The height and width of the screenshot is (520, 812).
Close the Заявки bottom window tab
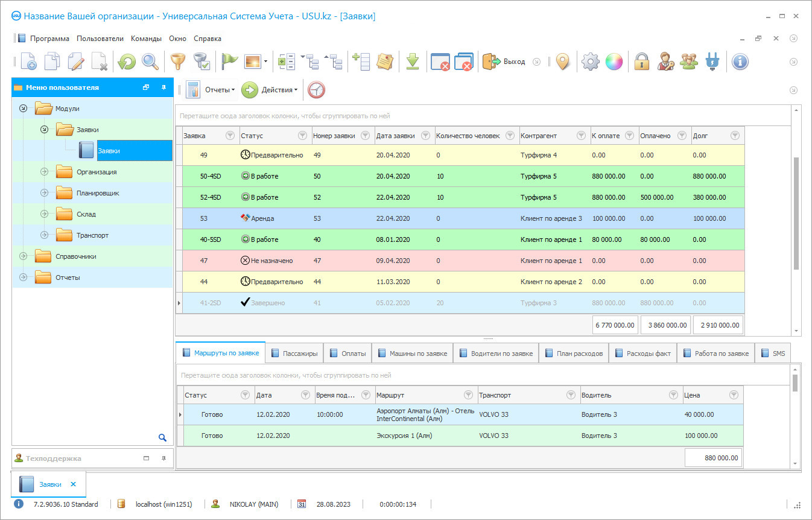[74, 484]
